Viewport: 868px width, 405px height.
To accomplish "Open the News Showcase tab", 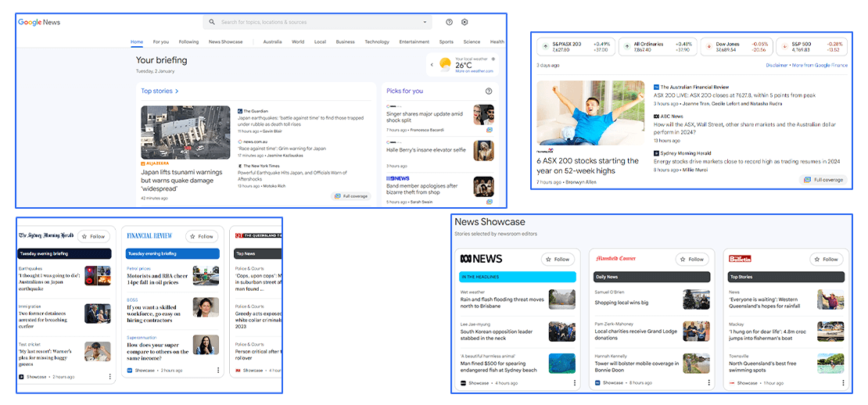I will coord(226,41).
